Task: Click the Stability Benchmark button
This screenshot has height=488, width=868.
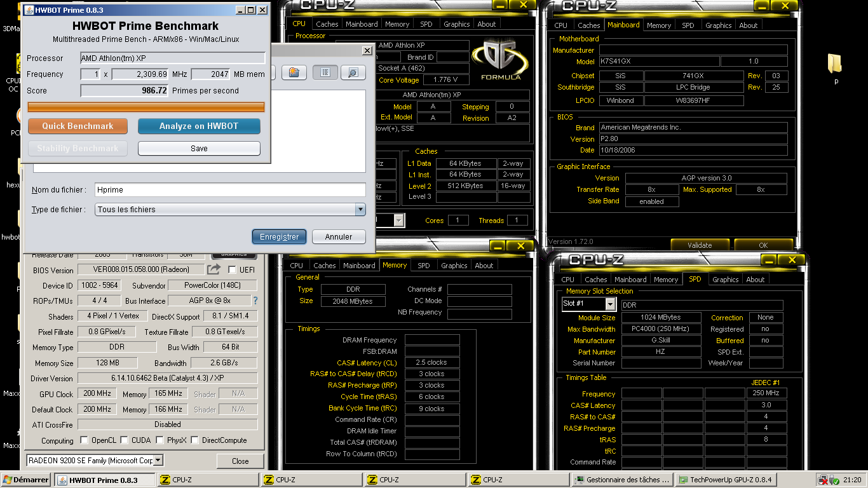Action: (x=78, y=148)
